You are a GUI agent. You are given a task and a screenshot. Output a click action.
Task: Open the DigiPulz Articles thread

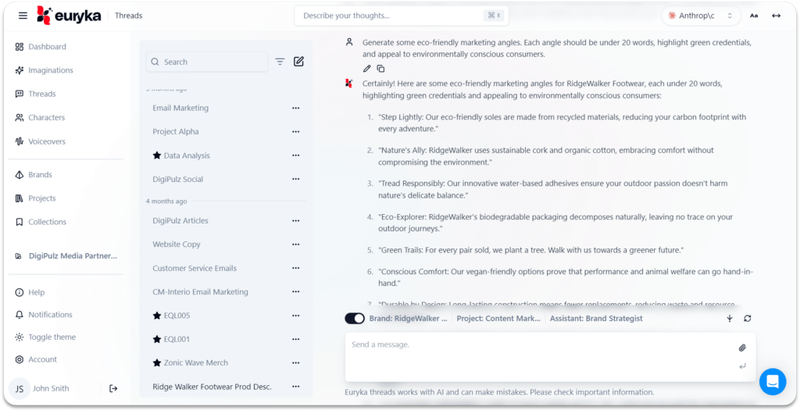(x=180, y=220)
